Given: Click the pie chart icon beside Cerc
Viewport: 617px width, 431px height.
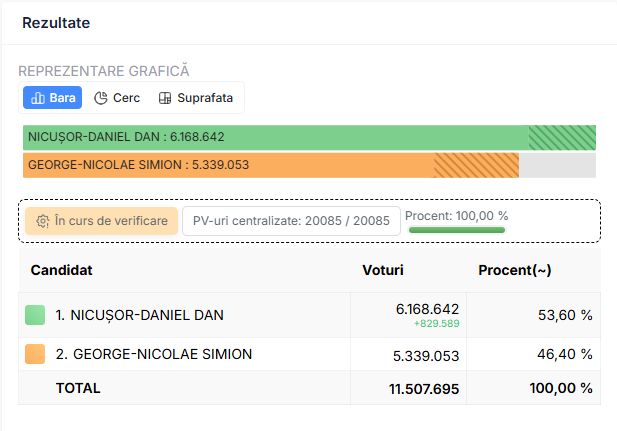Looking at the screenshot, I should pos(101,98).
